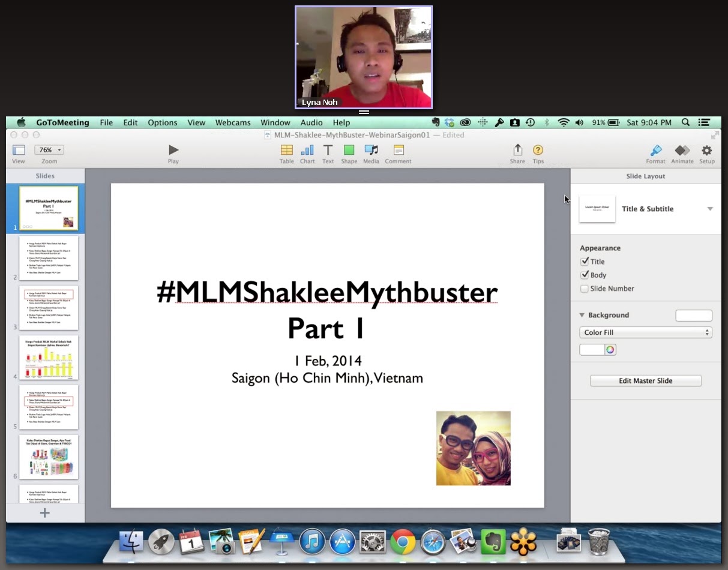Select slide 4 chart thumbnail
Viewport: 728px width, 570px height.
pyautogui.click(x=49, y=358)
